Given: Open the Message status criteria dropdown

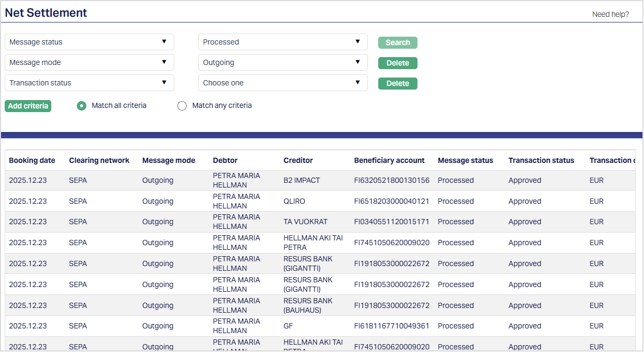Looking at the screenshot, I should [x=89, y=42].
